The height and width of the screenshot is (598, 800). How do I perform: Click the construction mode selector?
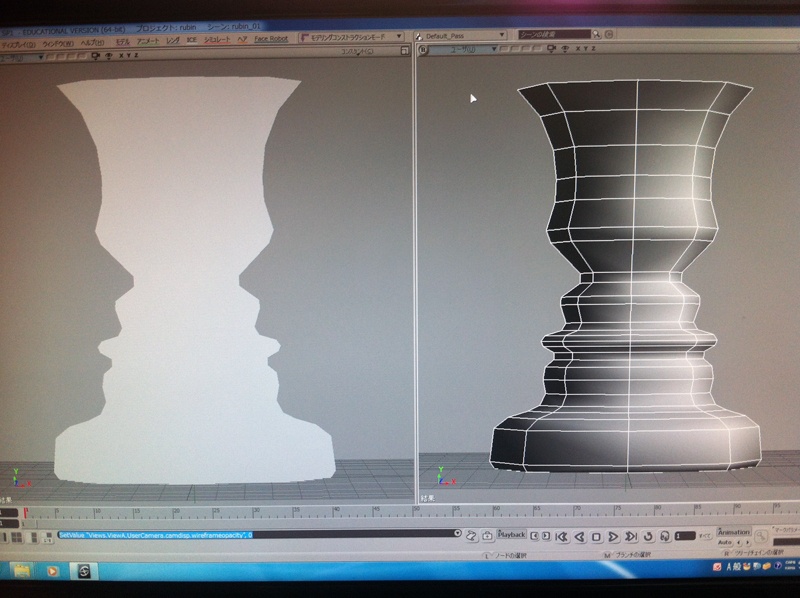pyautogui.click(x=350, y=37)
